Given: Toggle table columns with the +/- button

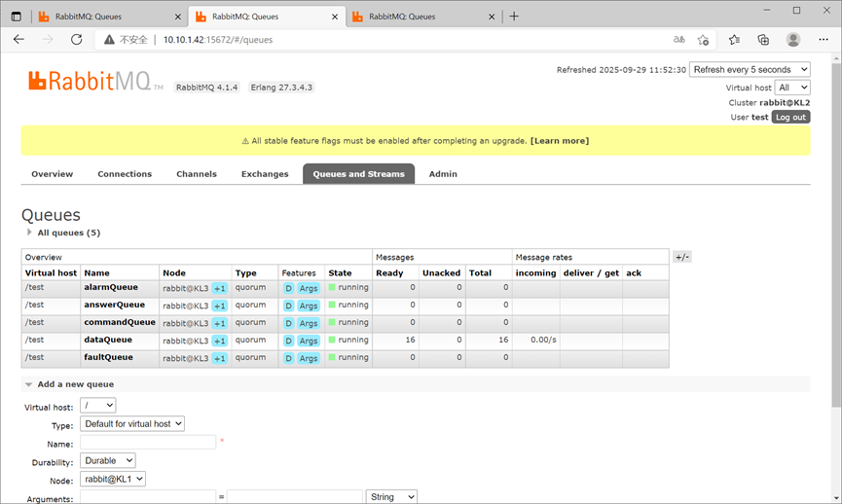Looking at the screenshot, I should [x=682, y=257].
